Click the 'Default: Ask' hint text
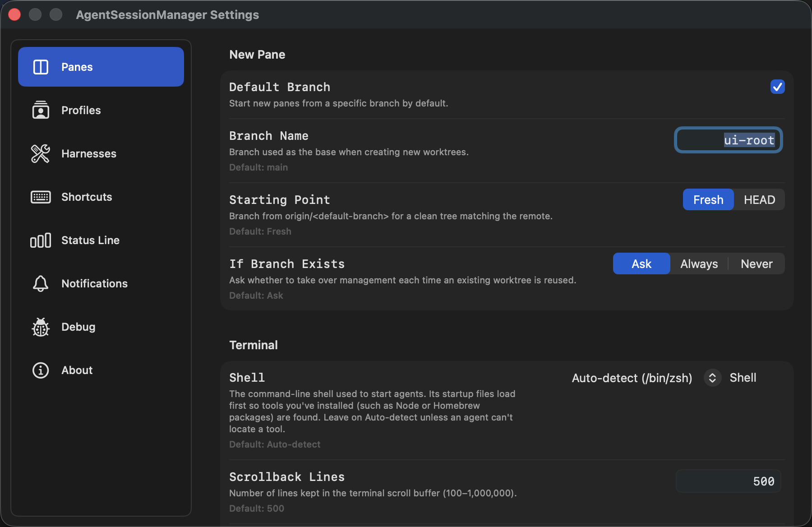This screenshot has width=812, height=527. (x=256, y=296)
